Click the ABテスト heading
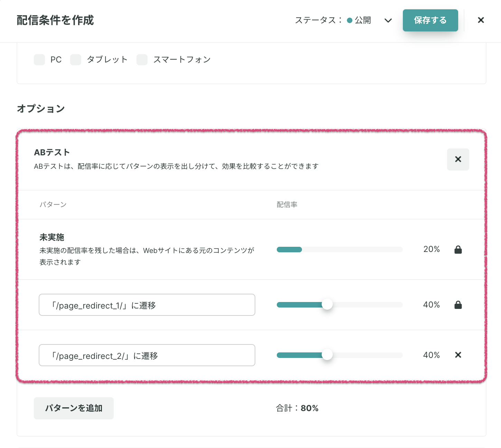This screenshot has width=501, height=448. [52, 153]
